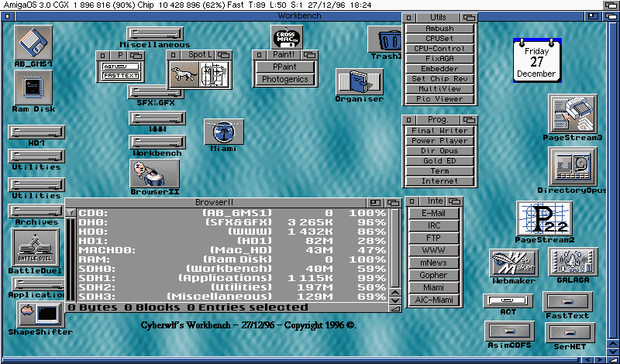The width and height of the screenshot is (620, 364).
Task: Open the Ram Disk icon
Action: click(33, 88)
